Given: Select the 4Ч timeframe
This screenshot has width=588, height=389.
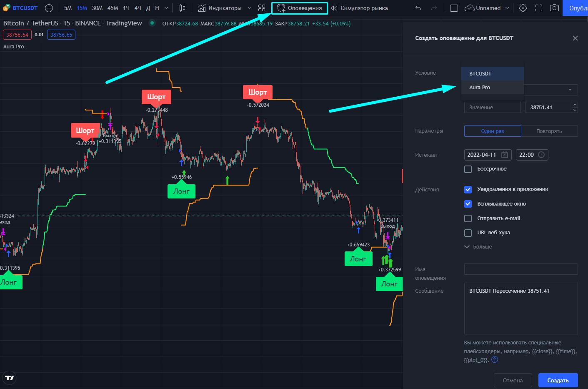Looking at the screenshot, I should pos(138,8).
